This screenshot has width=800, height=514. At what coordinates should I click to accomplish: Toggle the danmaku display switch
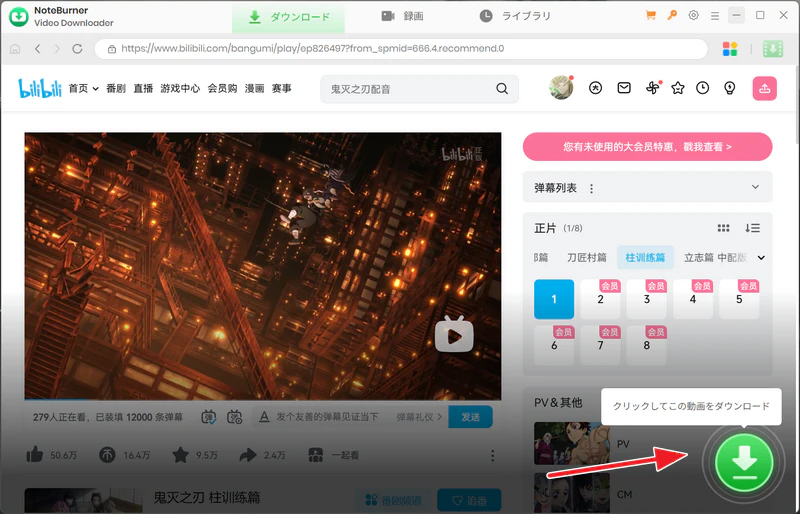click(x=209, y=417)
